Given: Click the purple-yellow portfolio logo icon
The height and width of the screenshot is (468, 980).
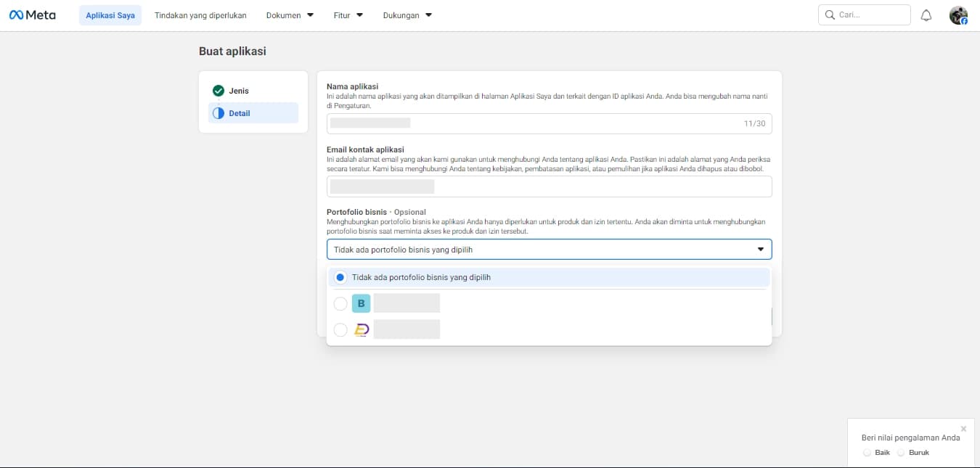Looking at the screenshot, I should (361, 329).
